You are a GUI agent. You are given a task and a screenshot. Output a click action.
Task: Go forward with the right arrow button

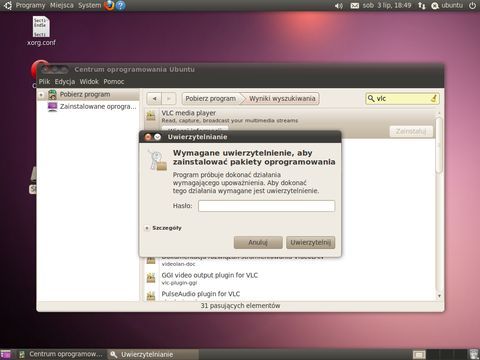pos(169,99)
